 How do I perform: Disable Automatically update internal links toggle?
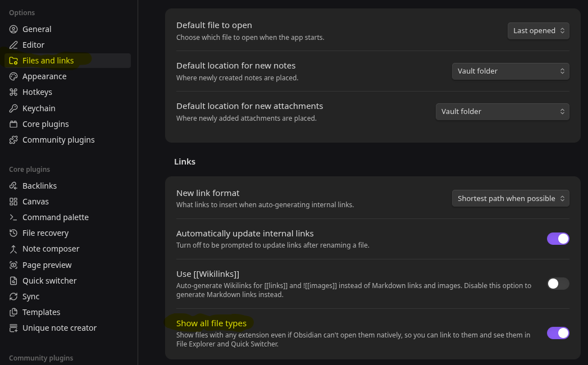click(x=558, y=239)
